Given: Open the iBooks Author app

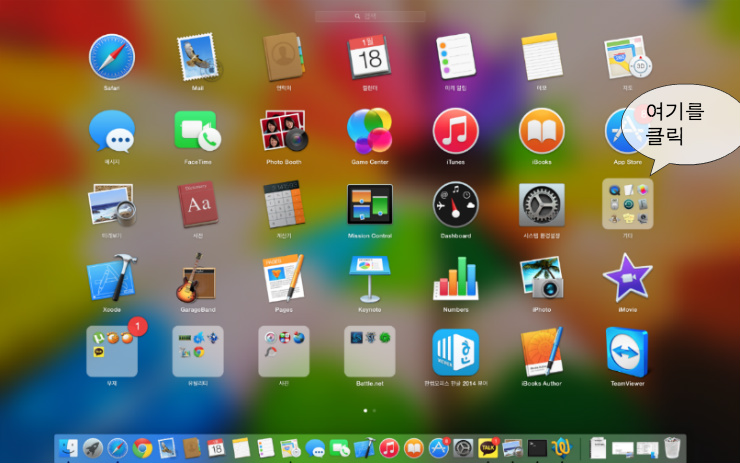Looking at the screenshot, I should (x=541, y=351).
